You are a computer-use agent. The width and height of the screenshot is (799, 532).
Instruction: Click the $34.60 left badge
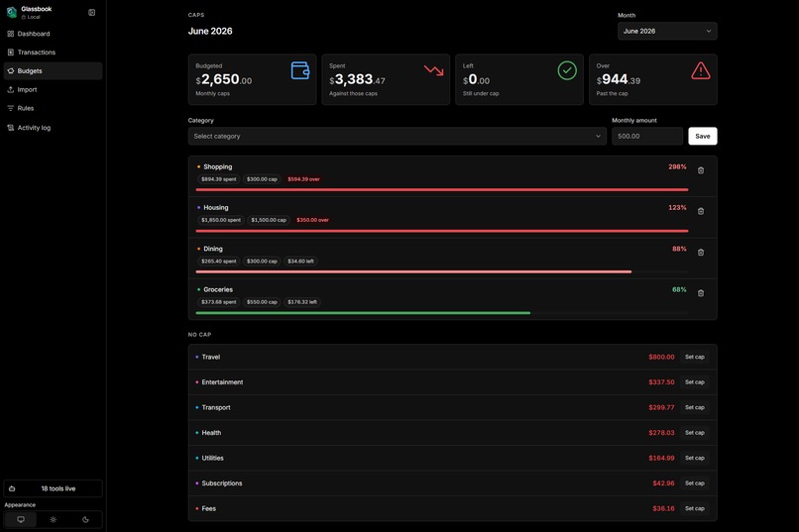[300, 262]
